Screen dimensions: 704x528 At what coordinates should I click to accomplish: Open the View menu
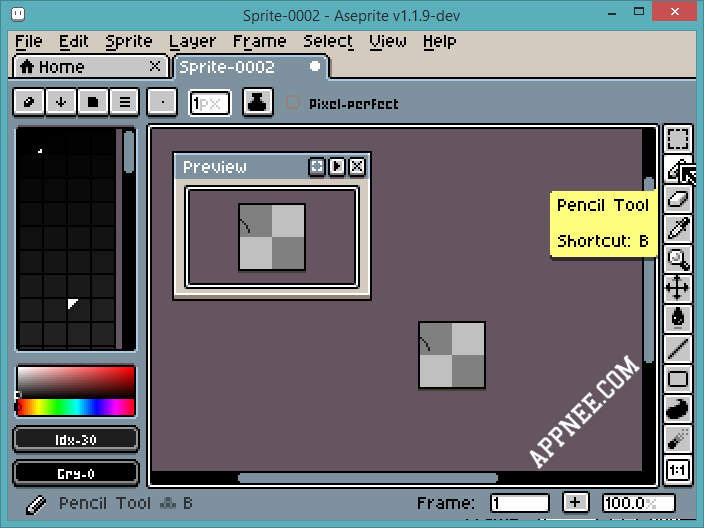(388, 41)
